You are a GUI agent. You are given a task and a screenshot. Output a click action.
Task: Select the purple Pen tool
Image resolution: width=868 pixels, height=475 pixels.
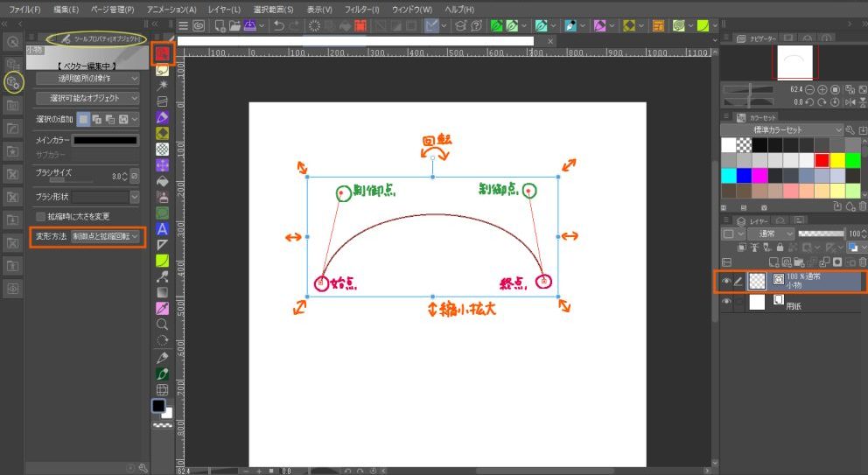click(x=162, y=116)
